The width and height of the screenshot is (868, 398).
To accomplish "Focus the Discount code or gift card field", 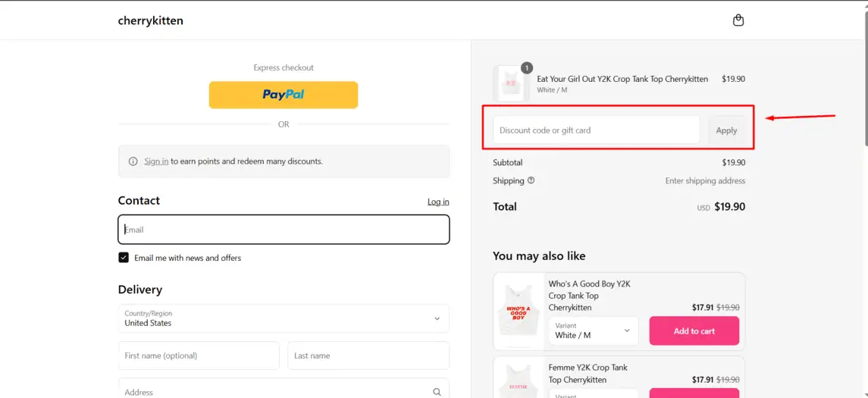I will [x=597, y=130].
